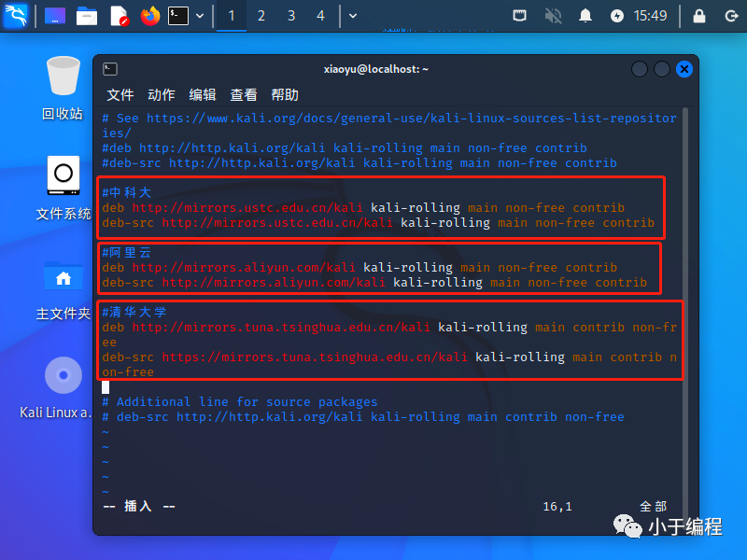Open the Kali dragon application launcher menu
Screen dimensions: 747x560
[x=15, y=15]
